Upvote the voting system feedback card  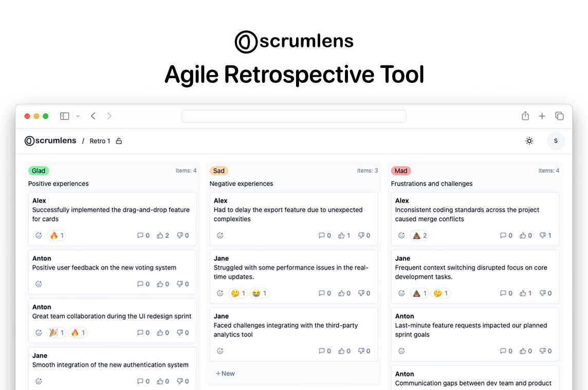[163, 284]
